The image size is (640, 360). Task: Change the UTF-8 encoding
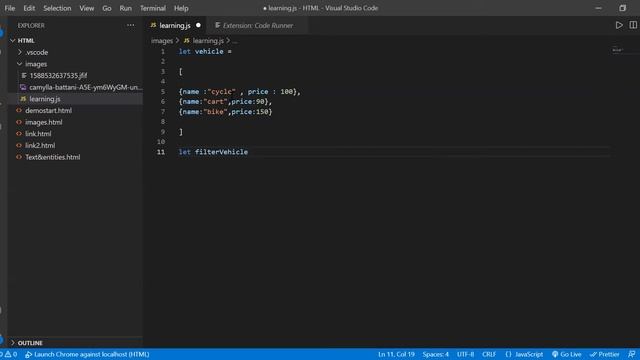pyautogui.click(x=465, y=354)
